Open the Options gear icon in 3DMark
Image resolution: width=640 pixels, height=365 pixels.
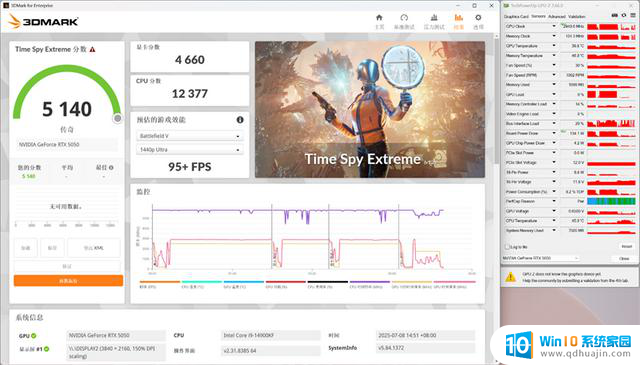coord(478,18)
